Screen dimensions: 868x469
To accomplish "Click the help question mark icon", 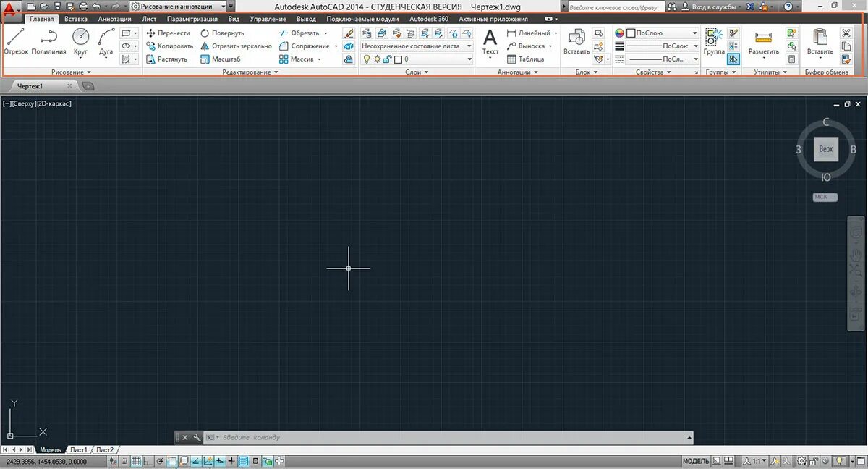I will tap(788, 7).
